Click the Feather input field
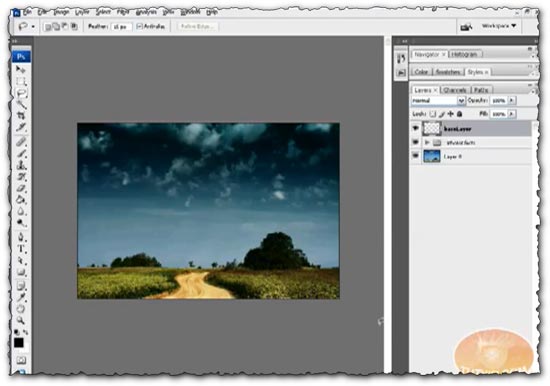 tap(121, 26)
